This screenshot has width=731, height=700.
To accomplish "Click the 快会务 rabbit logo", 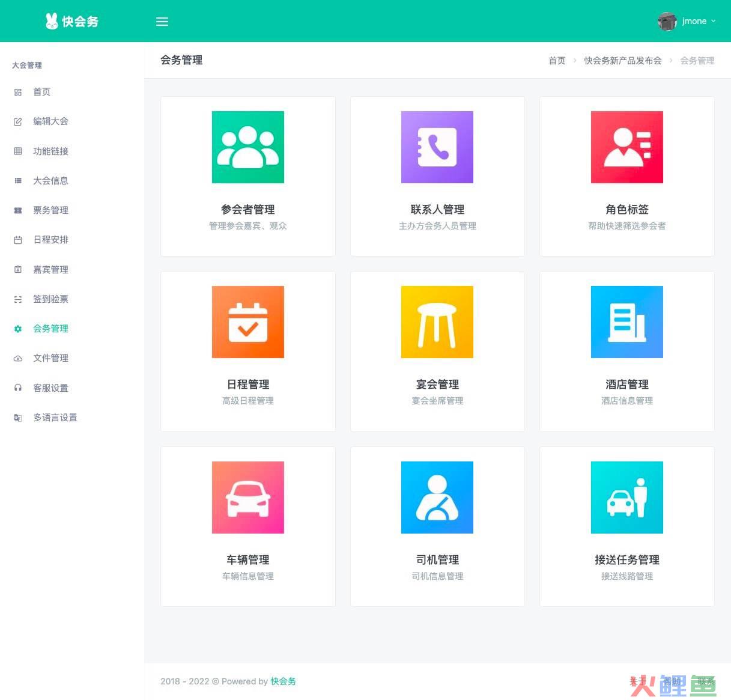I will pyautogui.click(x=71, y=21).
